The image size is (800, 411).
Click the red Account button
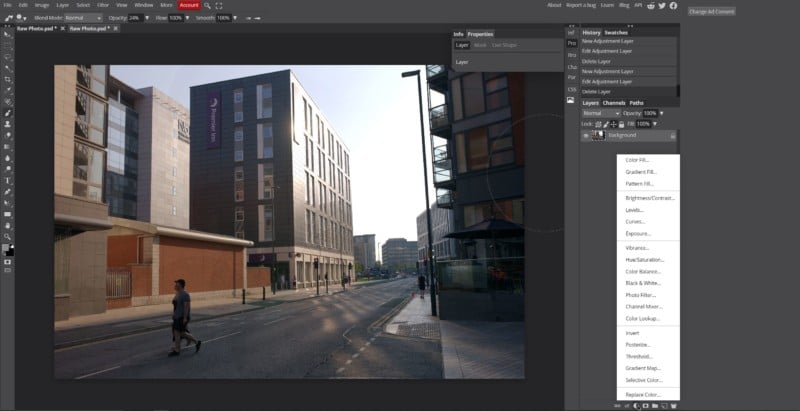[x=188, y=5]
